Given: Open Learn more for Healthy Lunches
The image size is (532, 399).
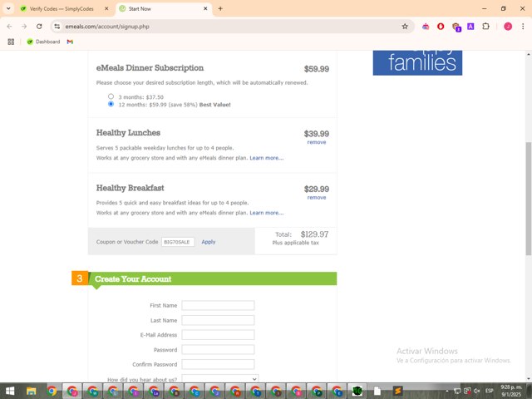Looking at the screenshot, I should click(267, 158).
